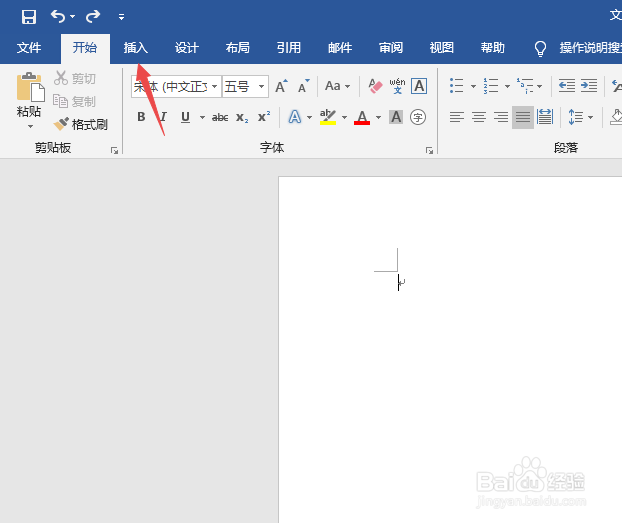Decrease paragraph indent

567,86
